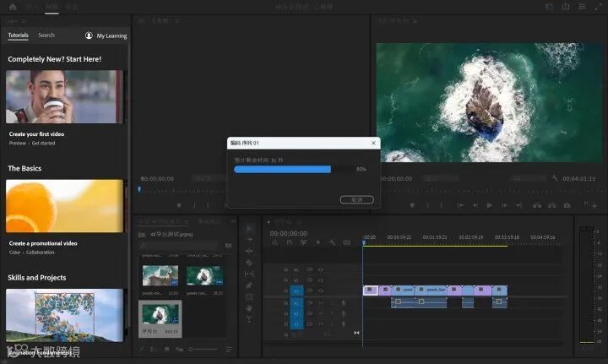
Task: Open the timeline wrench display settings menu
Action: pos(333,242)
